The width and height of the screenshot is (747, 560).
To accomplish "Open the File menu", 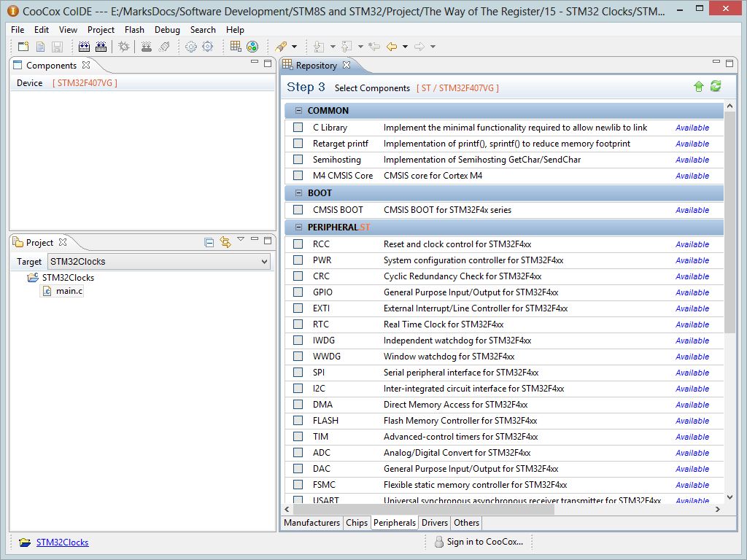I will click(x=18, y=29).
